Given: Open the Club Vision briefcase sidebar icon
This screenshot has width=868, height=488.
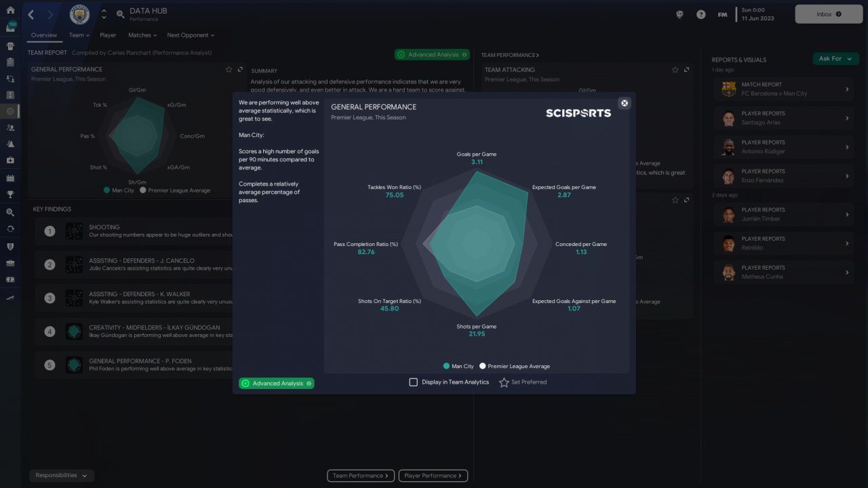Looking at the screenshot, I should click(10, 262).
